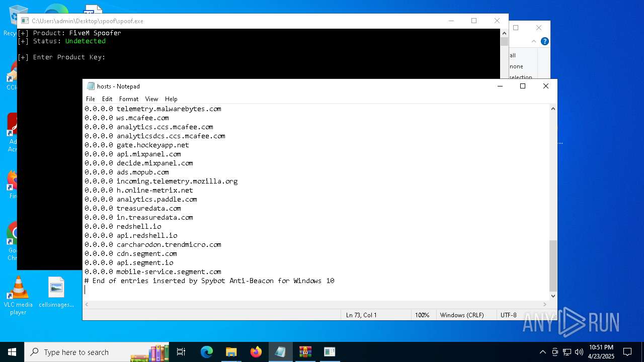Screen dimensions: 644x362
Task: Click the spoof.exe console window icon
Action: click(x=25, y=21)
